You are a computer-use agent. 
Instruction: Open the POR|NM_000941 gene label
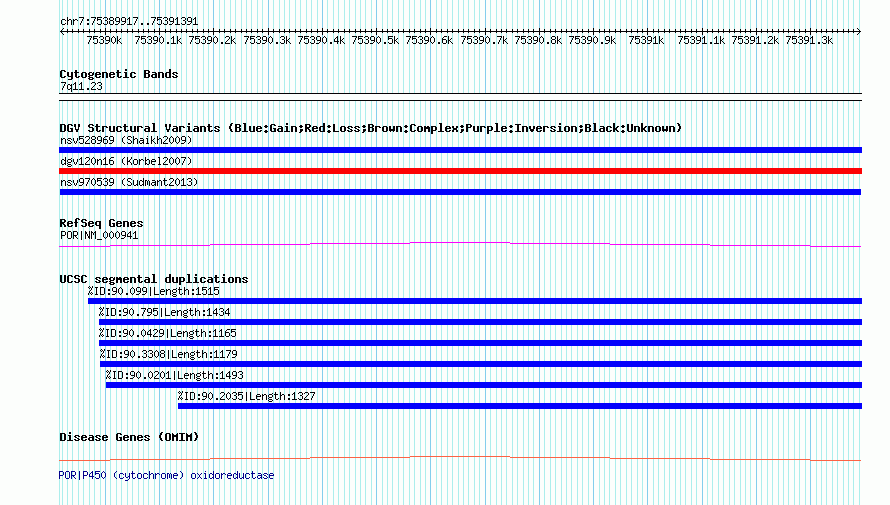pos(99,235)
